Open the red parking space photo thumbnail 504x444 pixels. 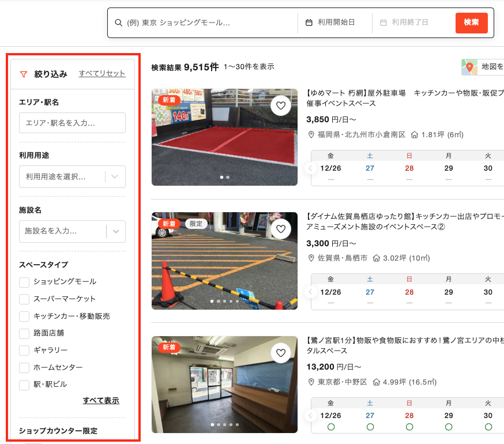click(x=224, y=137)
